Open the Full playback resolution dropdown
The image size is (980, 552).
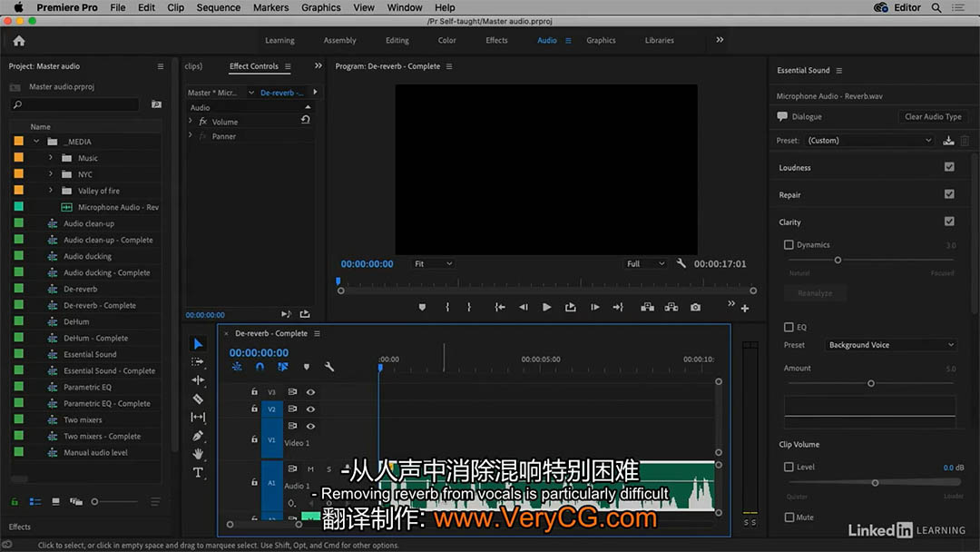pos(646,264)
